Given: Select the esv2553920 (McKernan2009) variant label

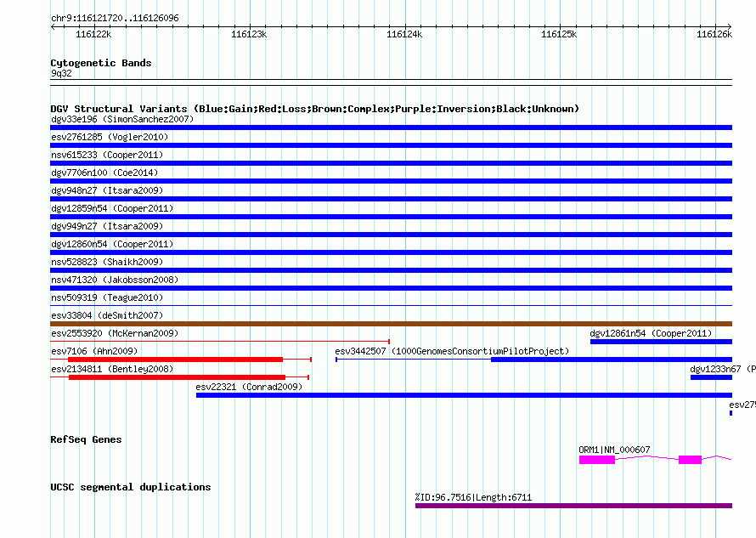Looking at the screenshot, I should 114,333.
